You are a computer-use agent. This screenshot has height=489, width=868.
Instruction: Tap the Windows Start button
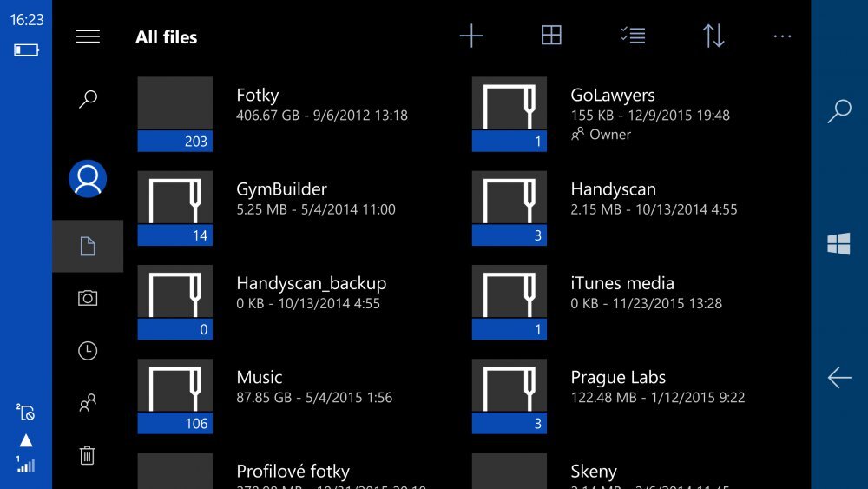(x=838, y=244)
